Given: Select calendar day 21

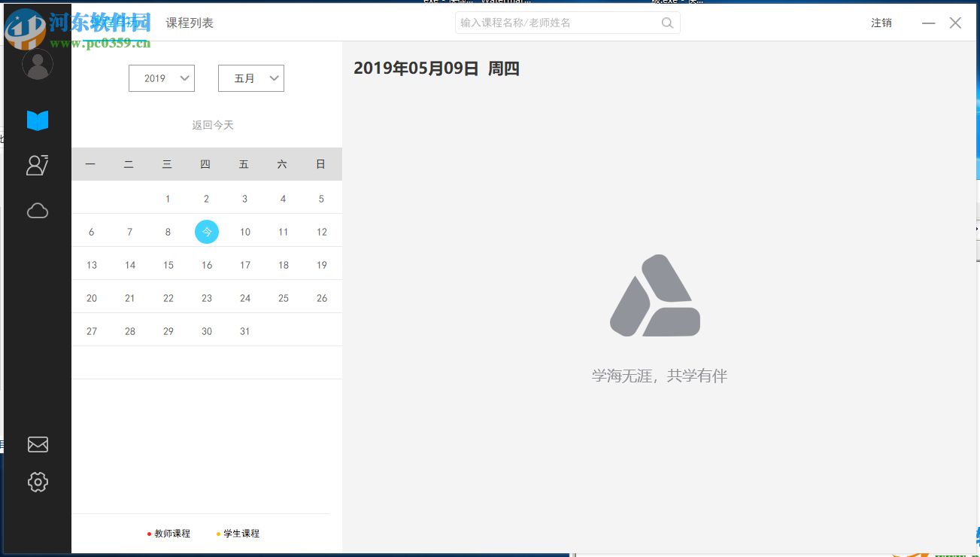Looking at the screenshot, I should click(130, 298).
